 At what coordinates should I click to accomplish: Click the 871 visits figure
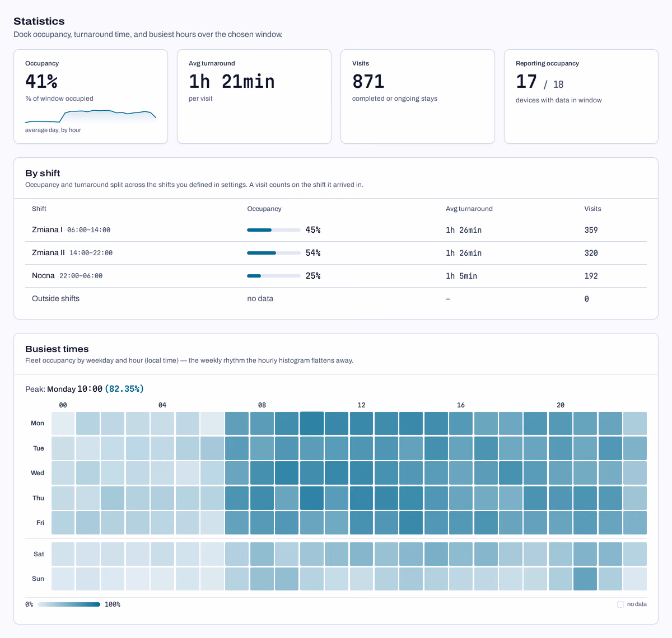pos(368,82)
